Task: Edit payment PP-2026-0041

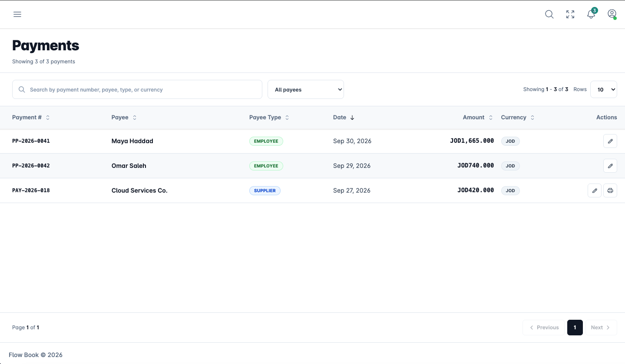Action: click(x=610, y=141)
